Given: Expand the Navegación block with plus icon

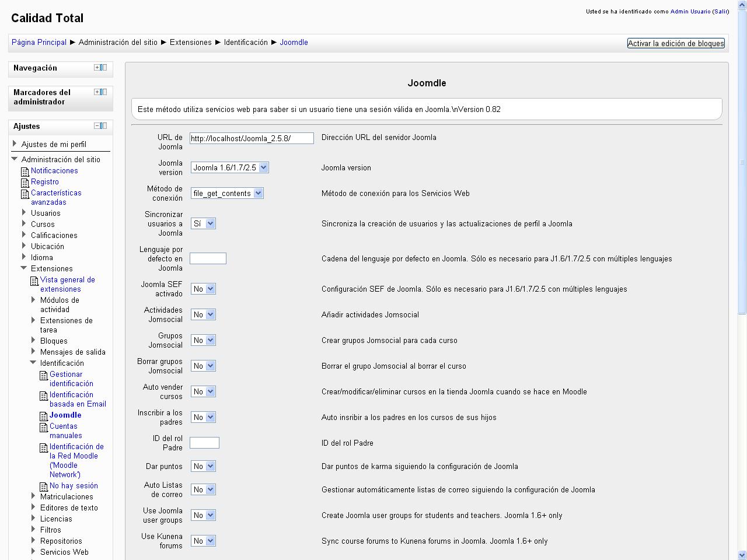Looking at the screenshot, I should (97, 68).
